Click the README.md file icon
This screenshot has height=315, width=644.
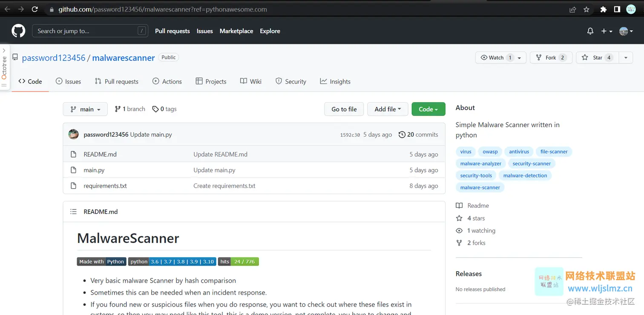pyautogui.click(x=73, y=155)
